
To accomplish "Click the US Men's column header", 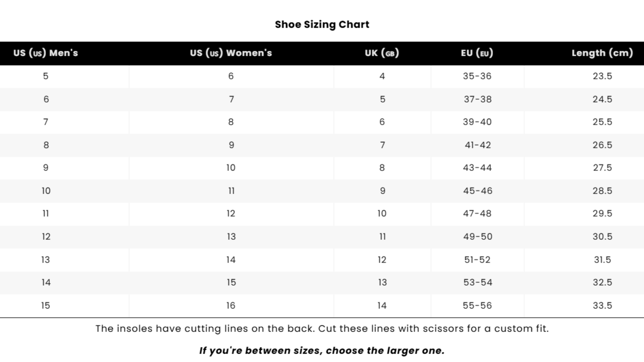I will [46, 53].
